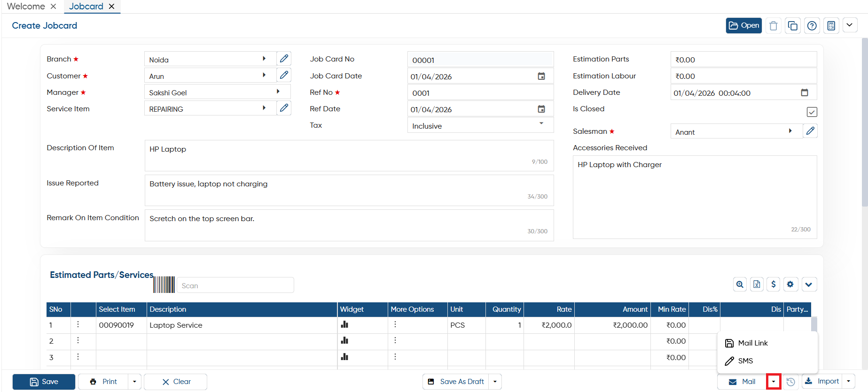Click the delete trash icon in header
Viewport: 868px width, 392px height.
pyautogui.click(x=774, y=26)
